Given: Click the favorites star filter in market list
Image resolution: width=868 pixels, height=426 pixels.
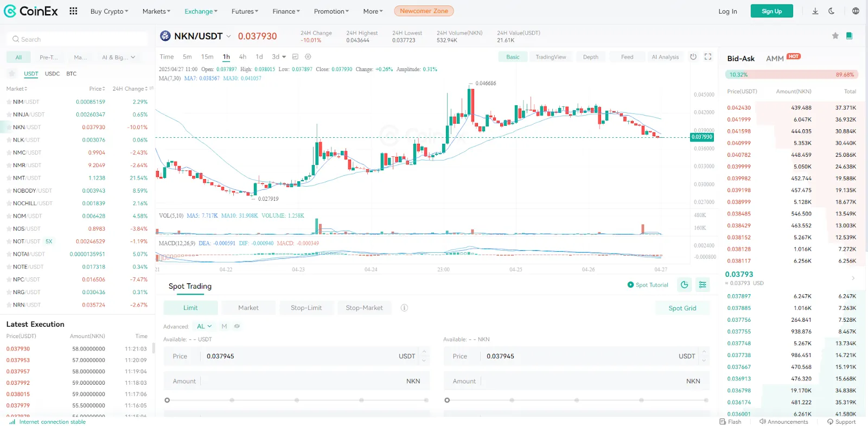Looking at the screenshot, I should click(x=11, y=74).
